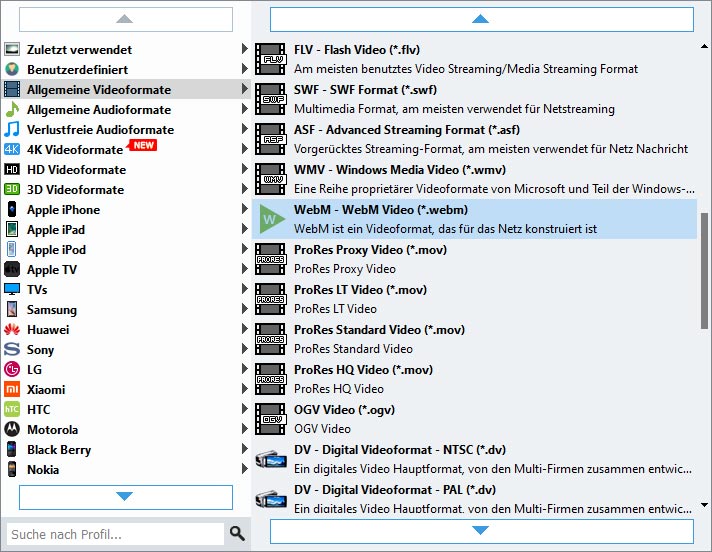Click the Benutzerdefiniert category icon
Image resolution: width=712 pixels, height=552 pixels.
12,69
